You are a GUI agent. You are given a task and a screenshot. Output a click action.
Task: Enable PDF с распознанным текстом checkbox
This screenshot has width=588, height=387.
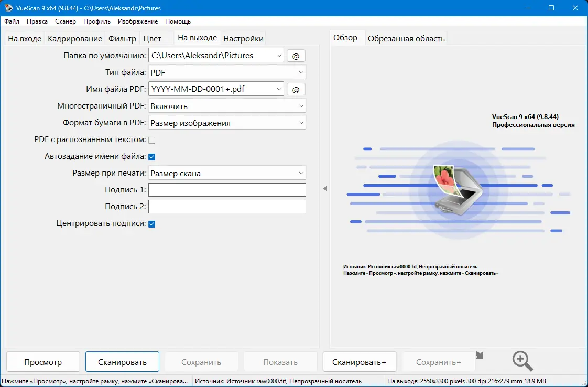pyautogui.click(x=152, y=140)
